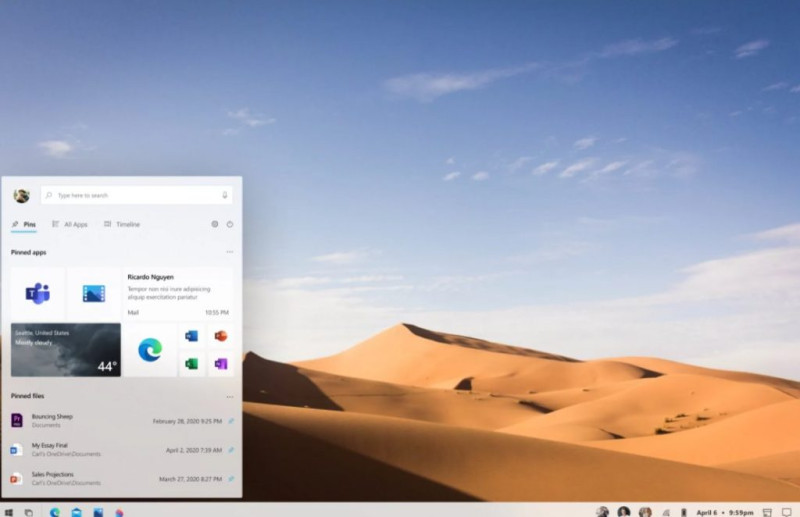This screenshot has width=800, height=517.
Task: Unpin the Bouncing Sheep file
Action: point(231,421)
